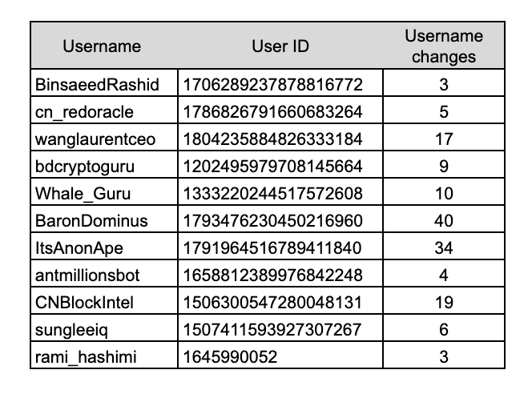
Task: Click user ID 1506300547280048131 cell
Action: 280,302
